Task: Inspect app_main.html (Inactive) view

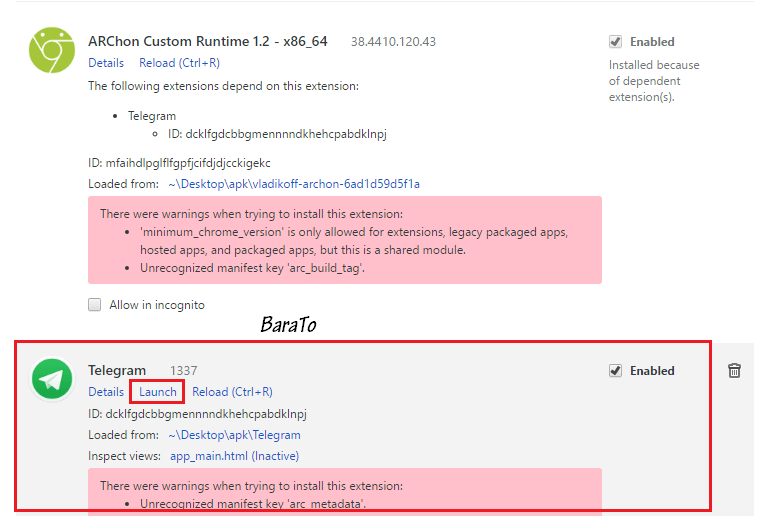Action: click(234, 456)
